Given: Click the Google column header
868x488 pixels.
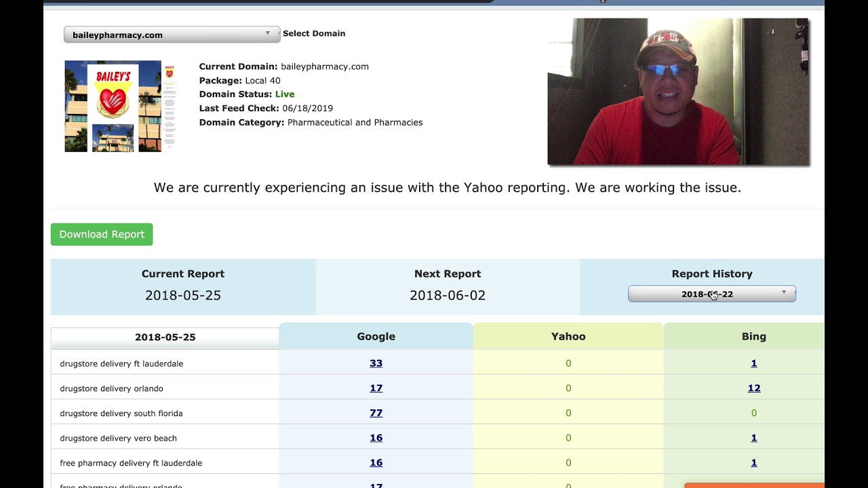Looking at the screenshot, I should click(x=376, y=336).
